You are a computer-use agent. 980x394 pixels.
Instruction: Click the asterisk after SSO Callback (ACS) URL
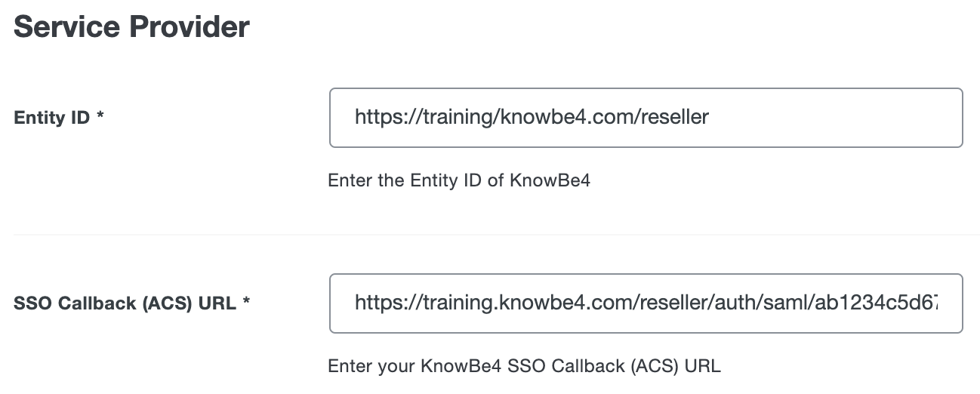coord(246,303)
